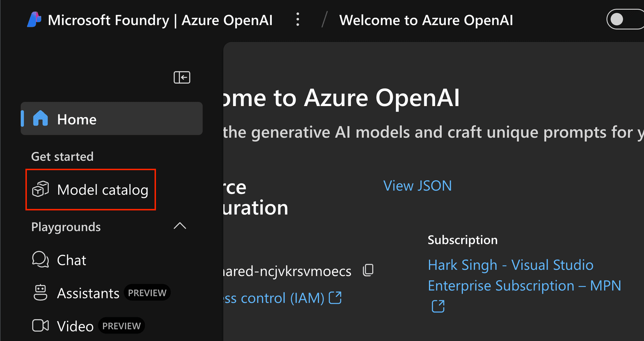Open the Assistants playground label
Screen dimensions: 644x341
point(88,293)
